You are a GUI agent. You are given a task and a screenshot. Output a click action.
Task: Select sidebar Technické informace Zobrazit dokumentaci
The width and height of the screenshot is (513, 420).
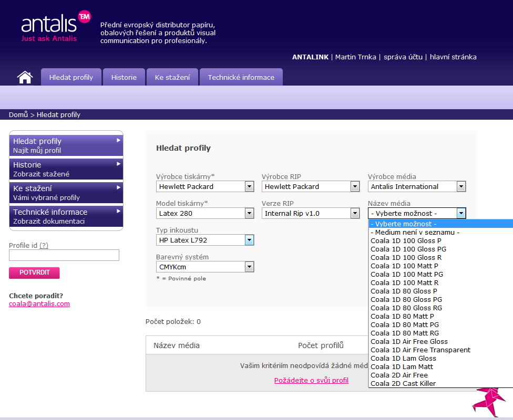pos(66,216)
